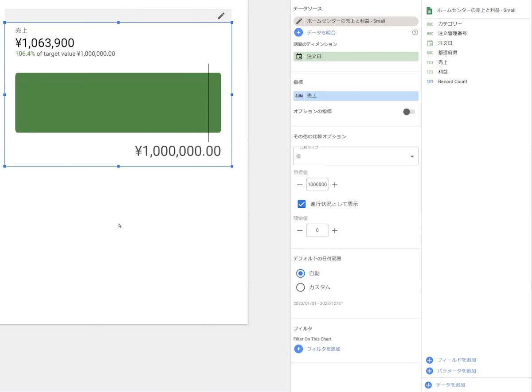Open the 比較タイプ dropdown
The height and width of the screenshot is (392, 532).
(356, 156)
